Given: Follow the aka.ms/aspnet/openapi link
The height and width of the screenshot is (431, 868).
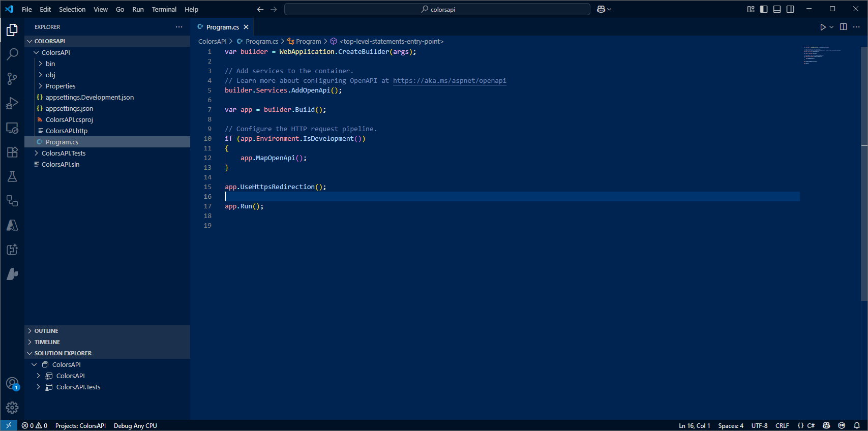Looking at the screenshot, I should (449, 81).
